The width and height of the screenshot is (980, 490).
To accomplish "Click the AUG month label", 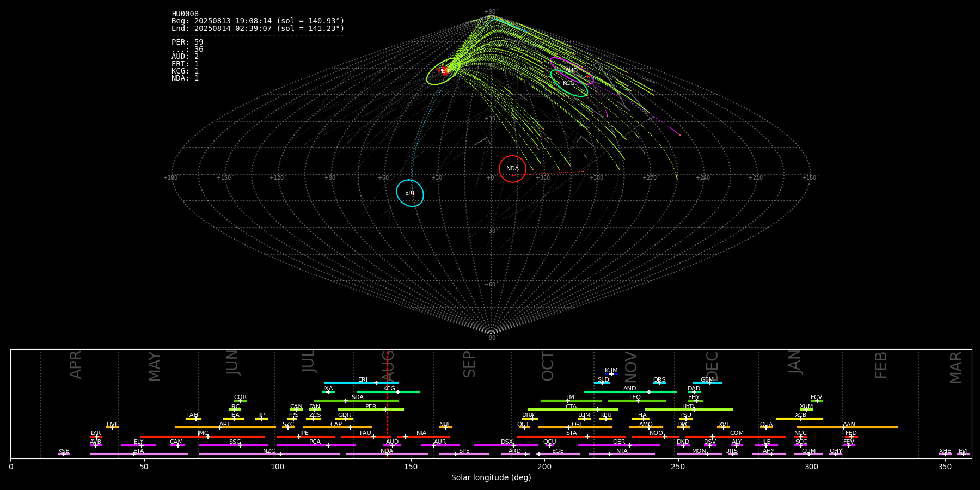I will click(x=389, y=366).
